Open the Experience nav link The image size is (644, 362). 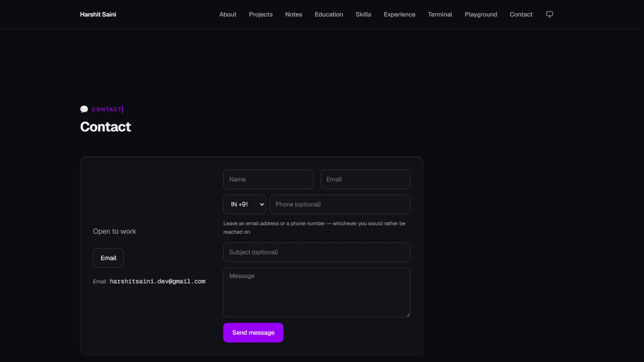coord(400,14)
